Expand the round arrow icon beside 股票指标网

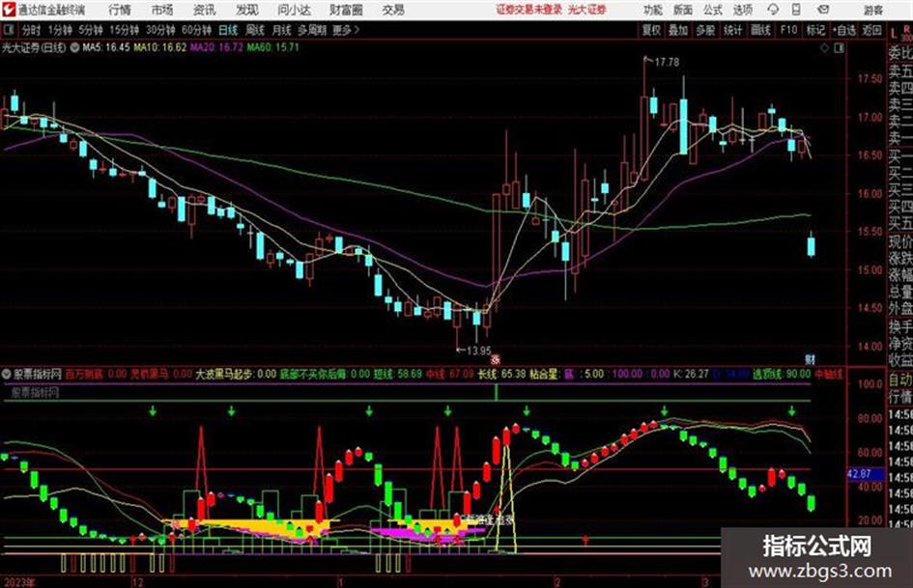click(x=7, y=374)
